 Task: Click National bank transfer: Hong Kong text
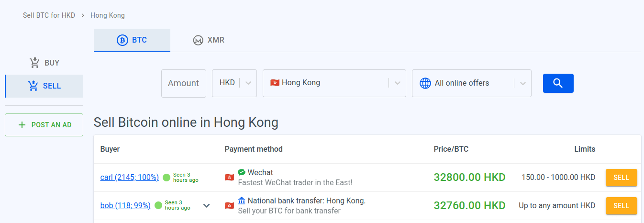tap(307, 201)
